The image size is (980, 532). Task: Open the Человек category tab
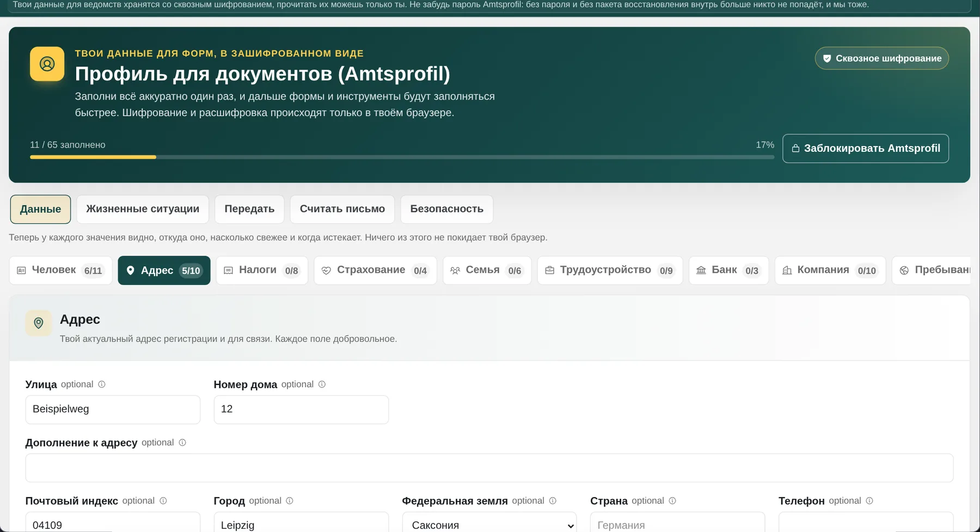click(61, 270)
